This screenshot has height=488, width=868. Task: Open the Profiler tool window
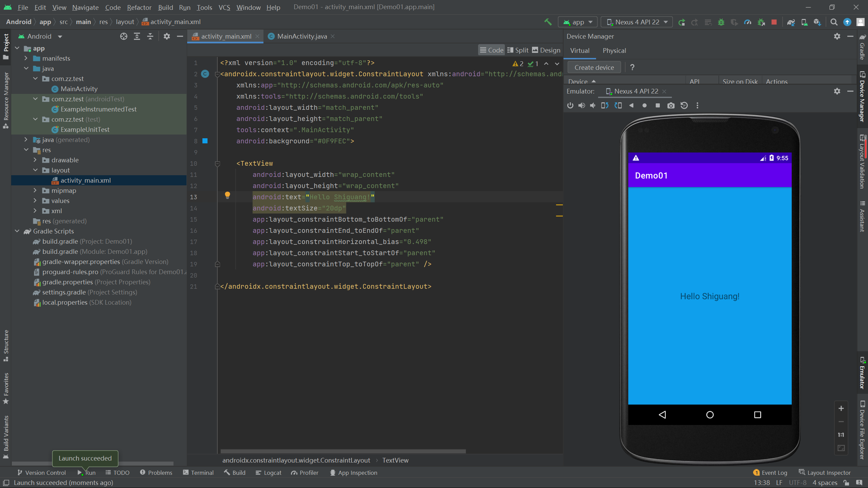[x=304, y=472]
